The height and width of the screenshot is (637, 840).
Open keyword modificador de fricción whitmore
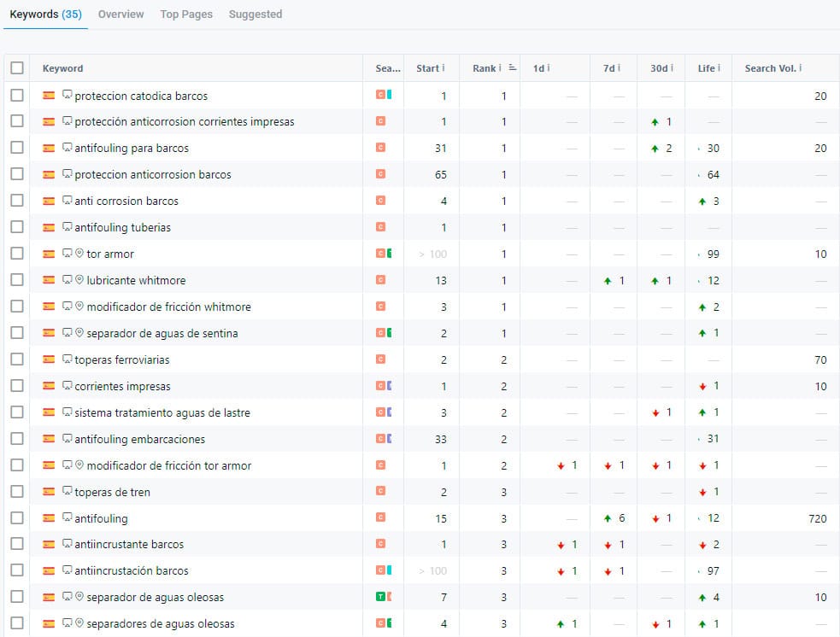(168, 307)
